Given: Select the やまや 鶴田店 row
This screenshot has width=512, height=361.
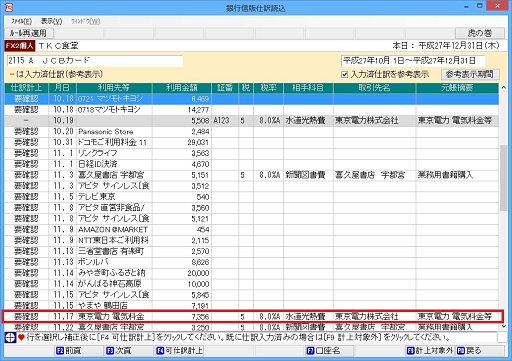Looking at the screenshot, I should pyautogui.click(x=252, y=305).
